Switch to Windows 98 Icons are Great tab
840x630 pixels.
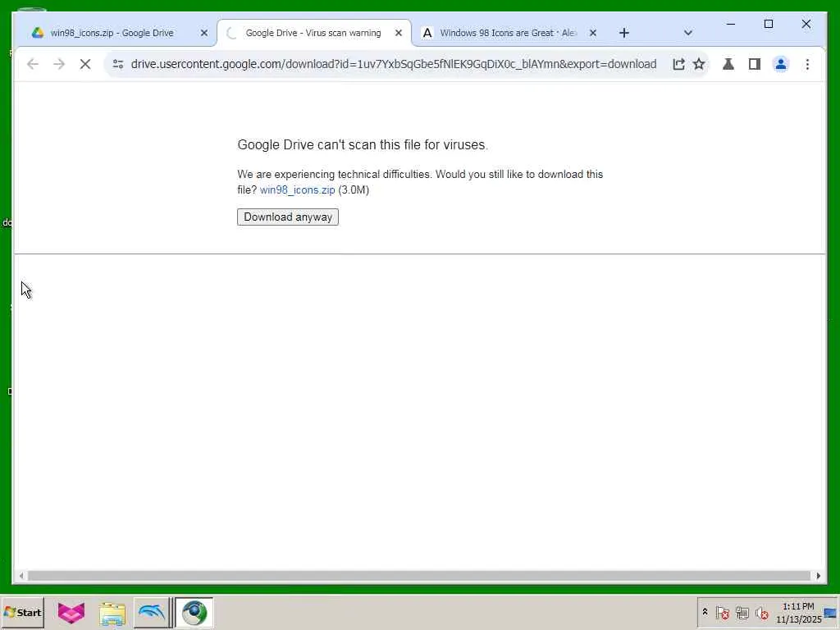[507, 33]
